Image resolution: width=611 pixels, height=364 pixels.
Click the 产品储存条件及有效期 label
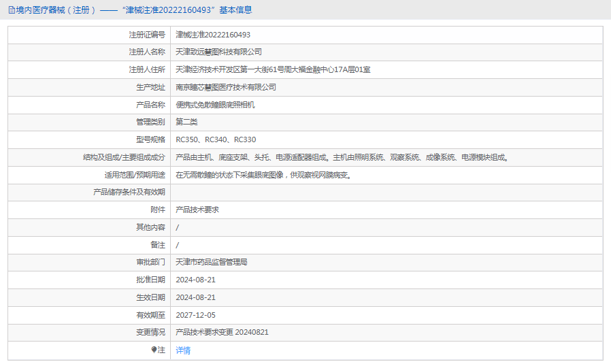129,192
